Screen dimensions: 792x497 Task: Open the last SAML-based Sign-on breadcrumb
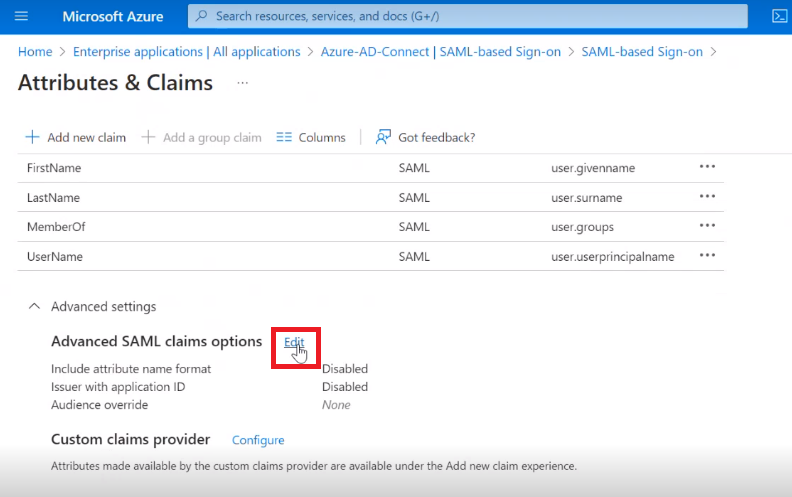(642, 52)
